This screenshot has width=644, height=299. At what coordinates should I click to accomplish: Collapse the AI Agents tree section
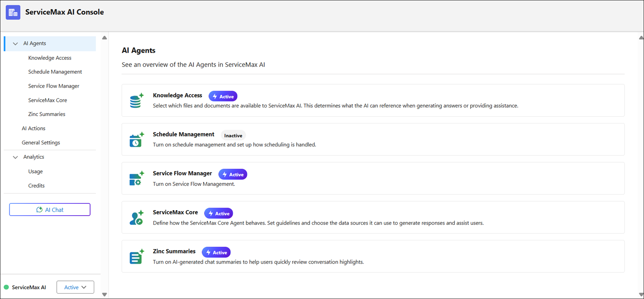point(16,43)
